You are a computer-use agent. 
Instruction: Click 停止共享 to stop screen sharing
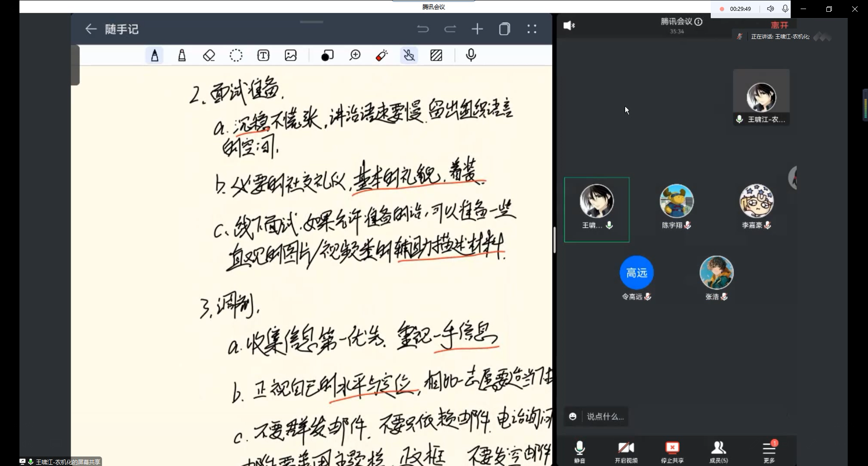(672, 452)
